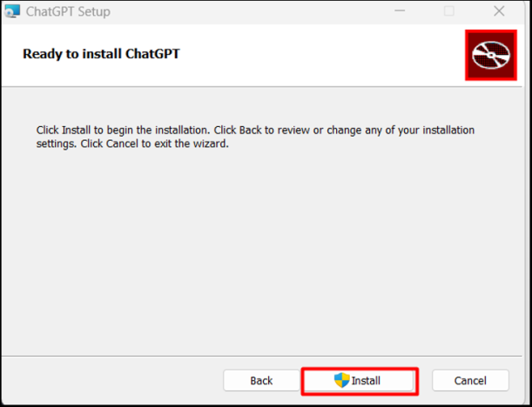Cancel to exit the setup wizard
Image resolution: width=532 pixels, height=407 pixels.
470,380
